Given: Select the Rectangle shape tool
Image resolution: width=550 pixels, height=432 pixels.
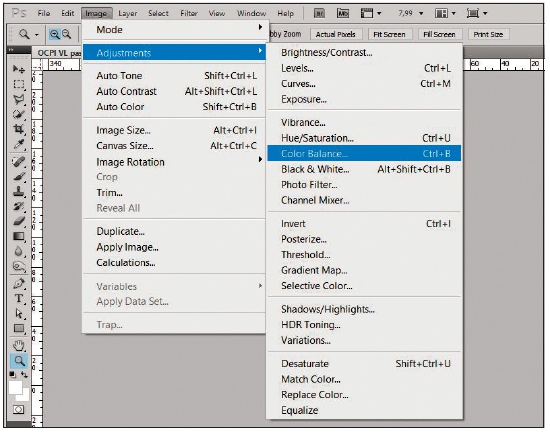Looking at the screenshot, I should point(19,328).
